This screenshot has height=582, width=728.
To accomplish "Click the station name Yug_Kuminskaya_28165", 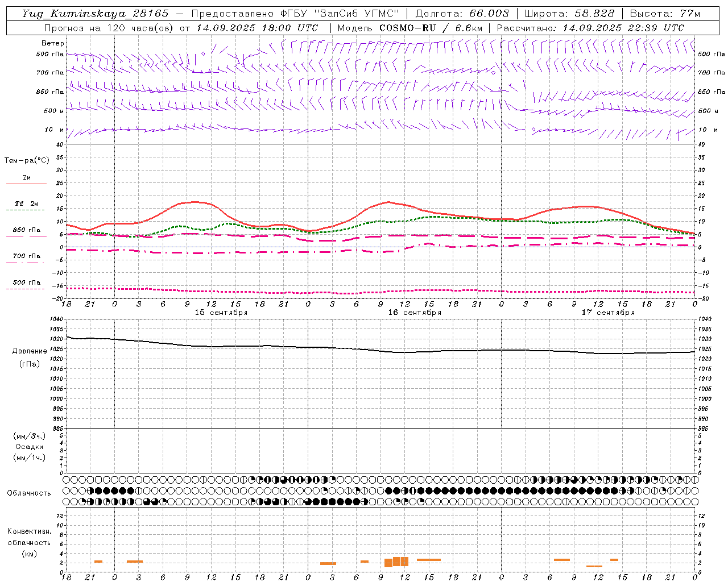I will (96, 14).
